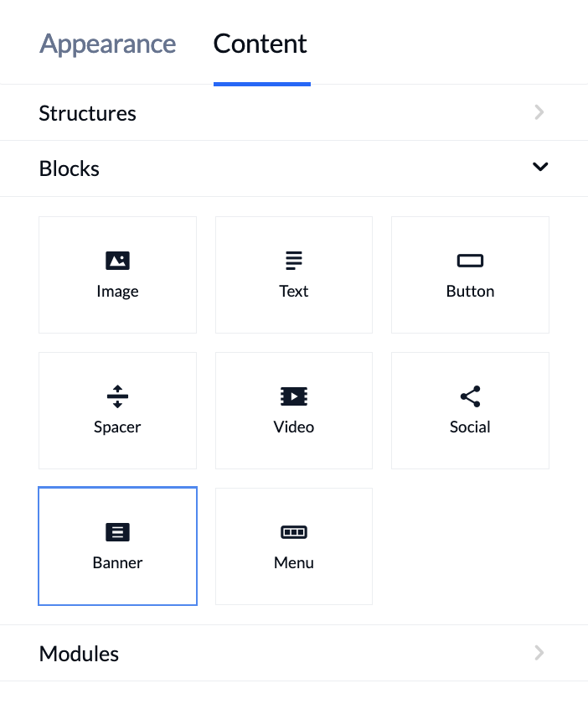
Task: Click the Video label text
Action: point(294,427)
